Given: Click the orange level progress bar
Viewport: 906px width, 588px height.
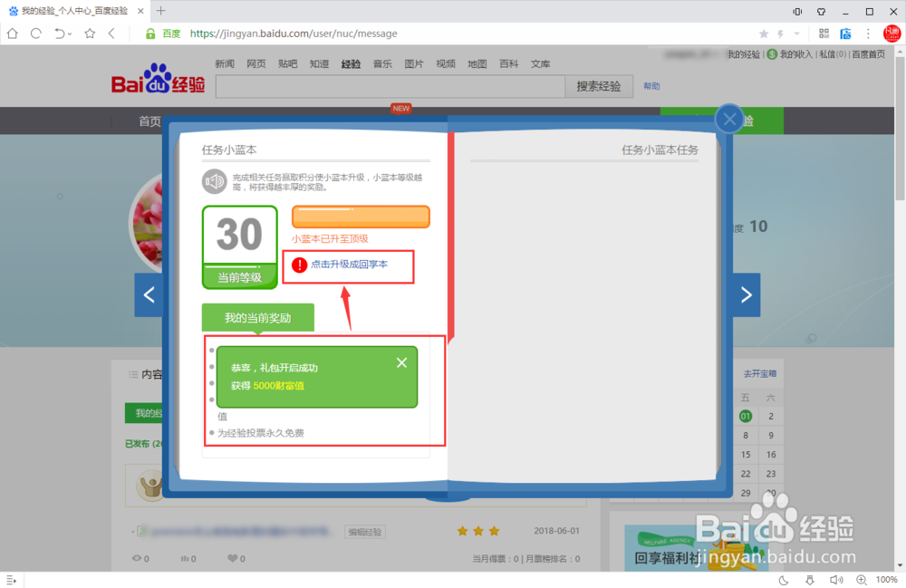Looking at the screenshot, I should (361, 217).
